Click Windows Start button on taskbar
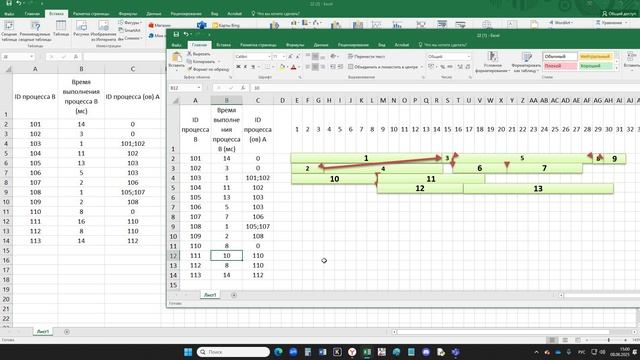640x360 pixels. click(x=188, y=352)
